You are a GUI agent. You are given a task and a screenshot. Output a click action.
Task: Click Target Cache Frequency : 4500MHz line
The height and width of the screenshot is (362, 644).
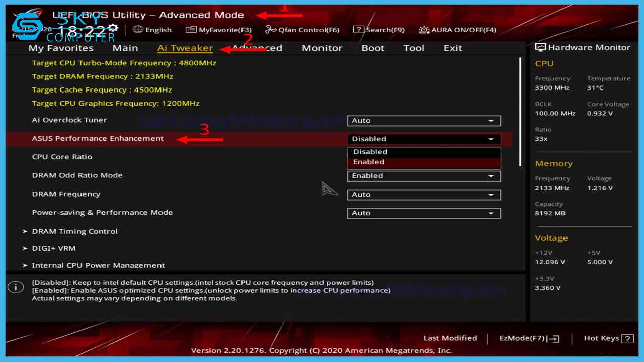point(102,90)
